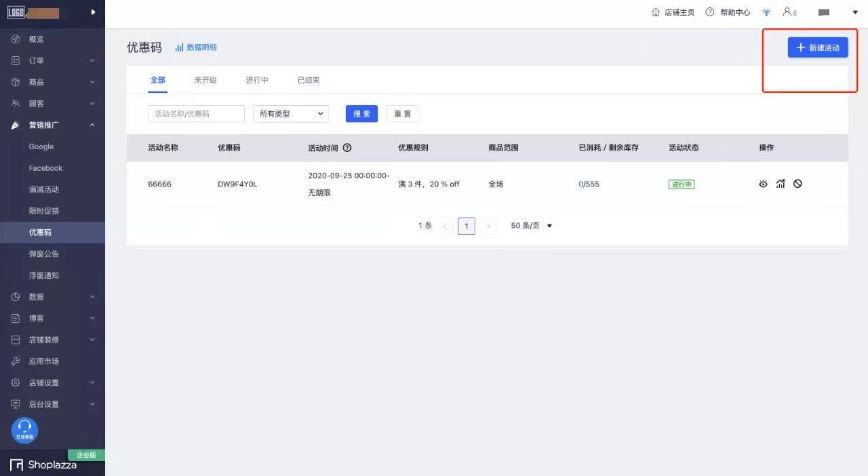Open 限时促销 in the sidebar
The height and width of the screenshot is (476, 868).
(43, 211)
